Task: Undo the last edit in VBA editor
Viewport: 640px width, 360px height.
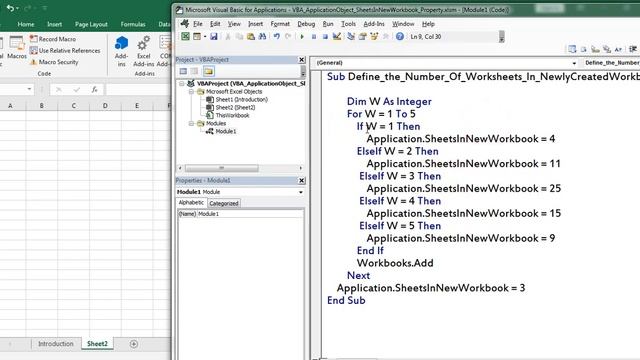Action: click(x=276, y=36)
